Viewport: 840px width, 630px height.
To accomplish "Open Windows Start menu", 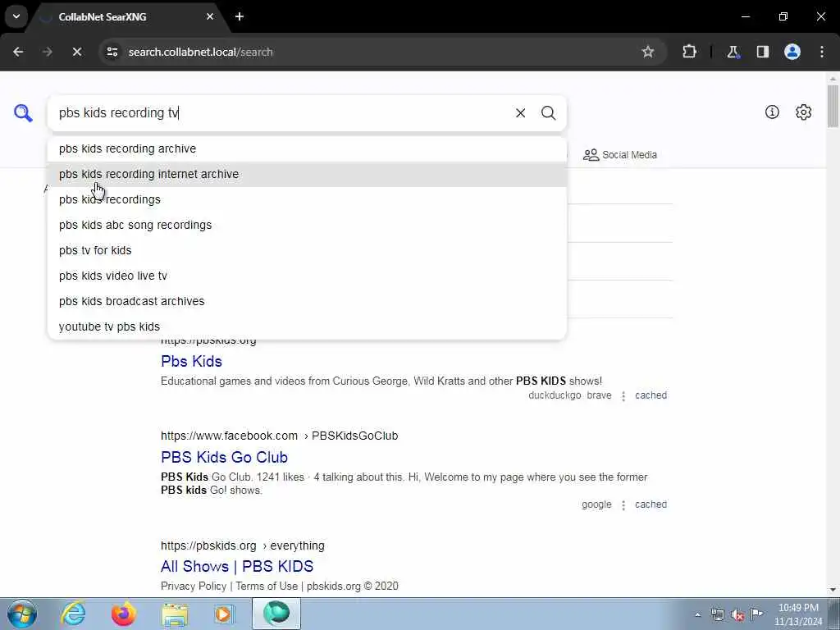I will pyautogui.click(x=22, y=614).
